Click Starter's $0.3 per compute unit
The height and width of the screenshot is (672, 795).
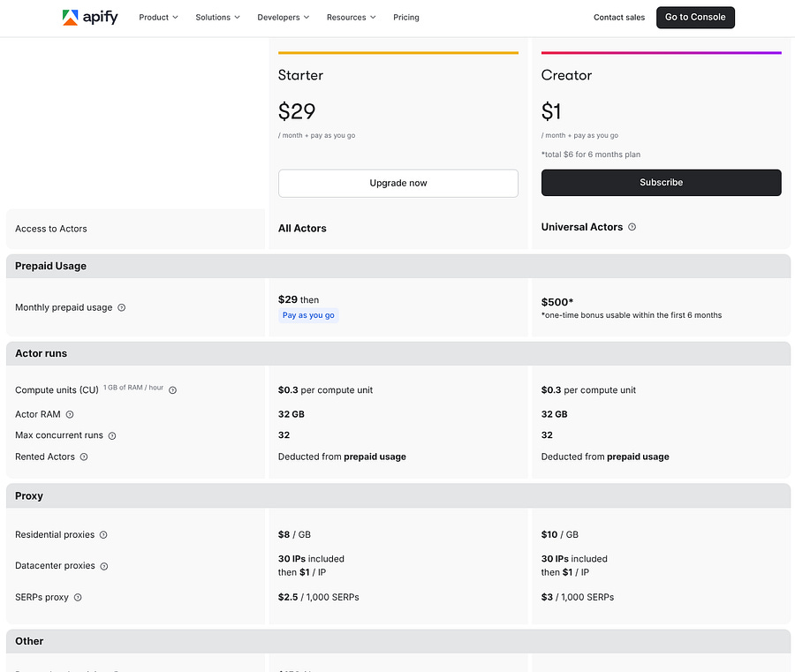[x=325, y=390]
